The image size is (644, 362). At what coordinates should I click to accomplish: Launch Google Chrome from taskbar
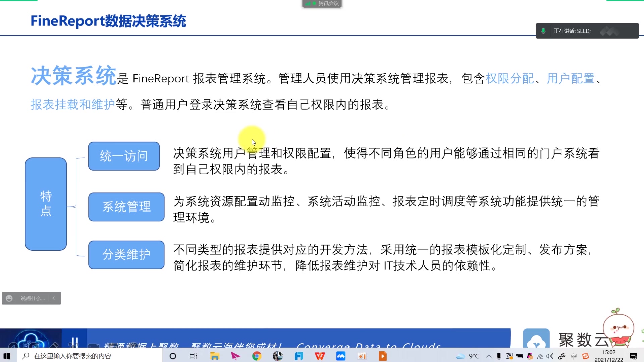[x=257, y=356]
